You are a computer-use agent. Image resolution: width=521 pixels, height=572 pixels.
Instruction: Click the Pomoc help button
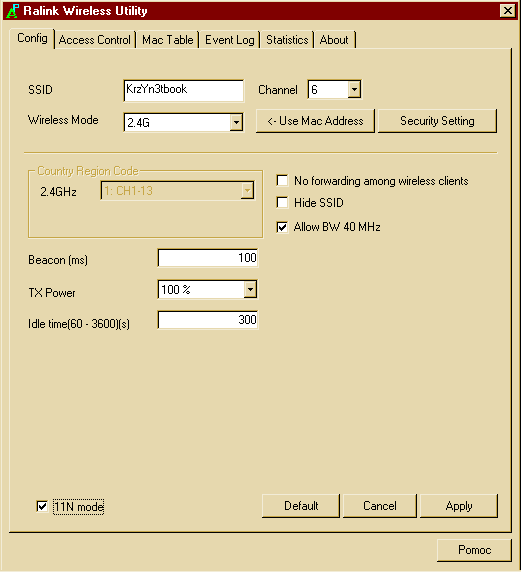point(474,550)
